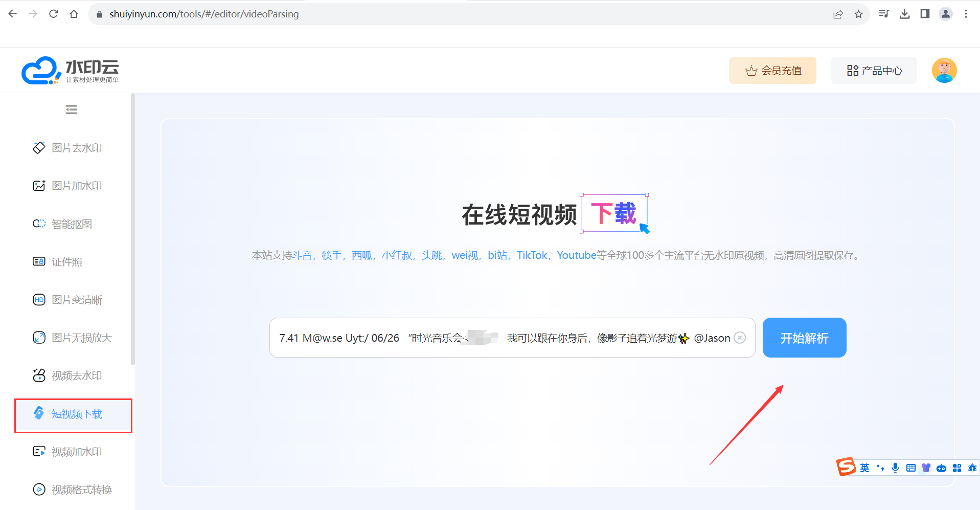This screenshot has height=510, width=980.
Task: Click the Sogou microphone voice input icon
Action: pyautogui.click(x=895, y=468)
